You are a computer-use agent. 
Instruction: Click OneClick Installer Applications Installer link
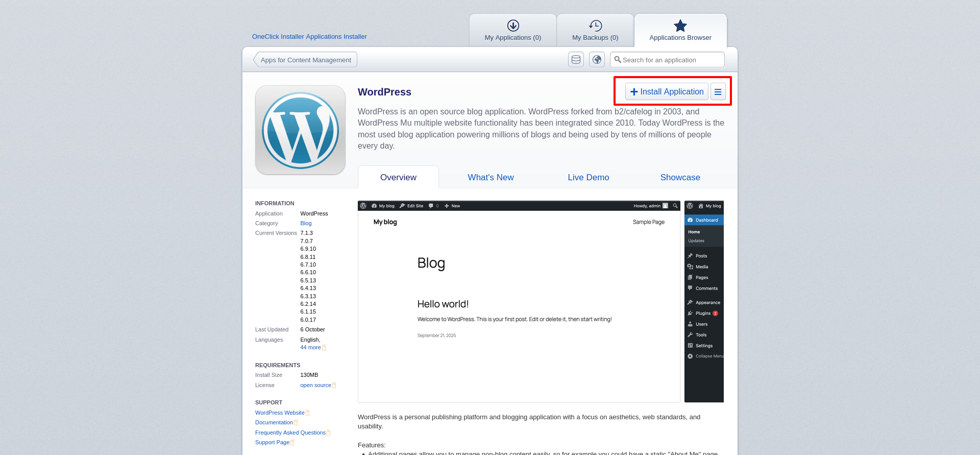pyautogui.click(x=309, y=37)
